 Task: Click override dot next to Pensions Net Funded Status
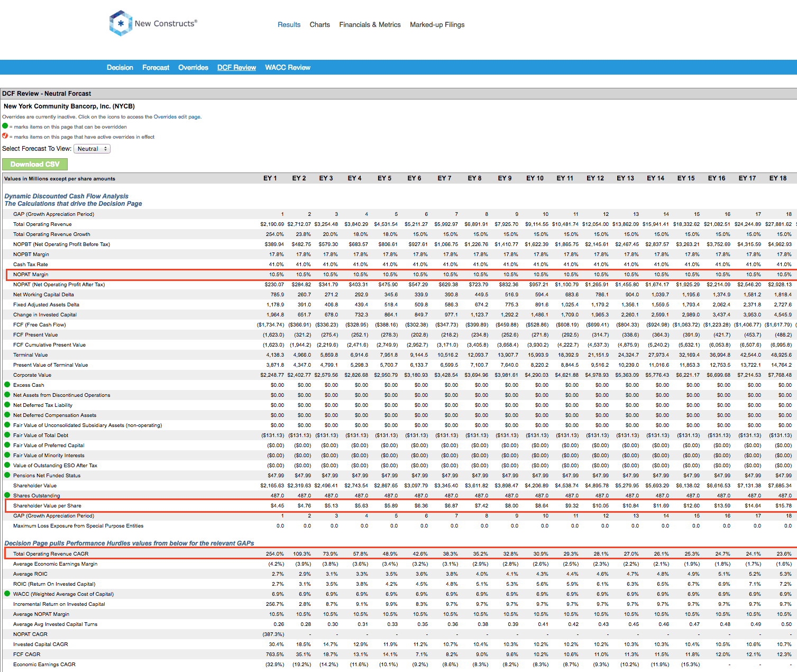tap(7, 475)
